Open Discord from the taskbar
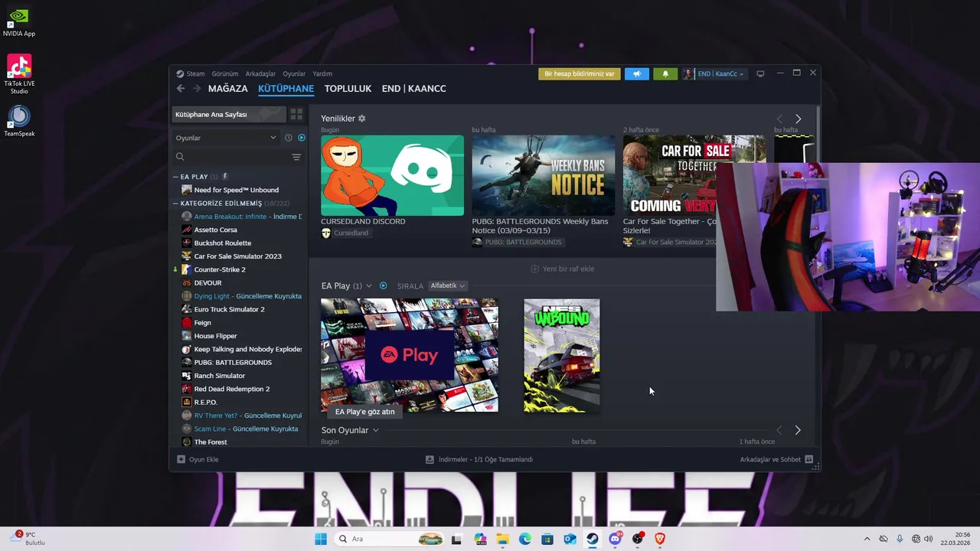This screenshot has width=980, height=551. click(x=615, y=539)
